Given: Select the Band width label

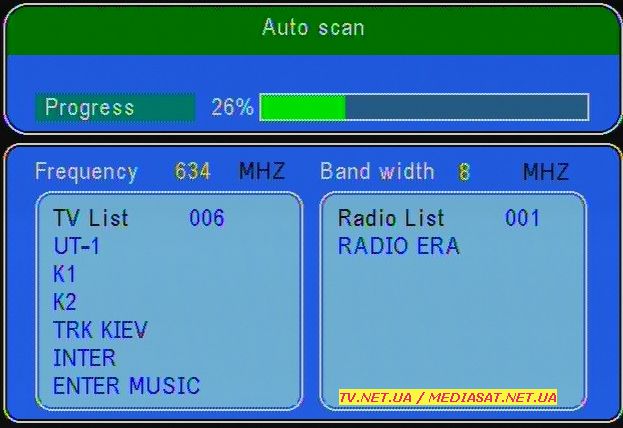Looking at the screenshot, I should pos(377,171).
